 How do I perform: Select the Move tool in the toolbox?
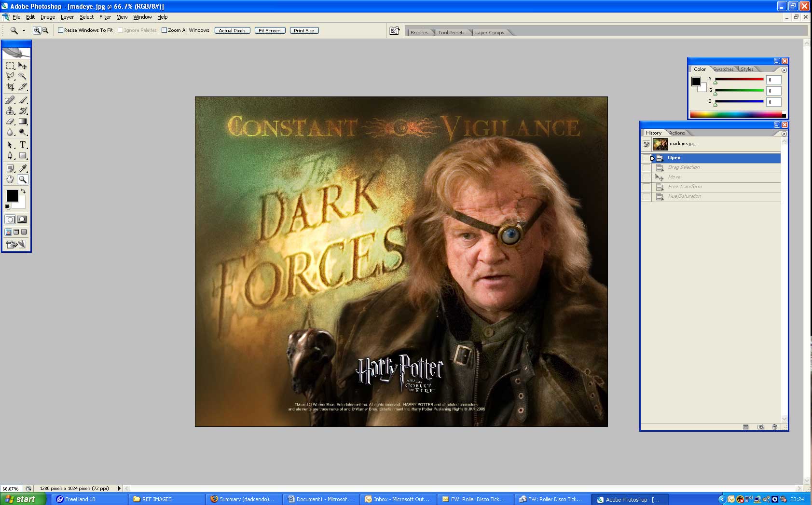[23, 66]
